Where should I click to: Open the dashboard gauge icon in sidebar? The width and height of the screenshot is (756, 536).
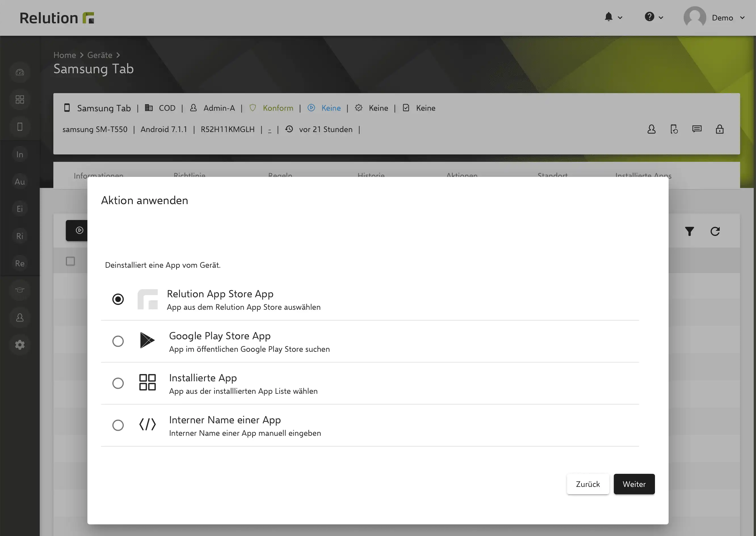click(20, 72)
